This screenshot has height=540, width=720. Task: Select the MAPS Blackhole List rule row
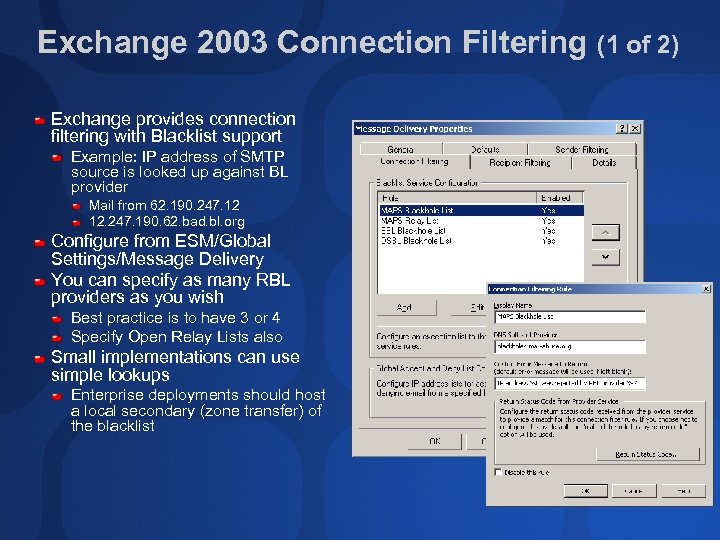(x=481, y=210)
